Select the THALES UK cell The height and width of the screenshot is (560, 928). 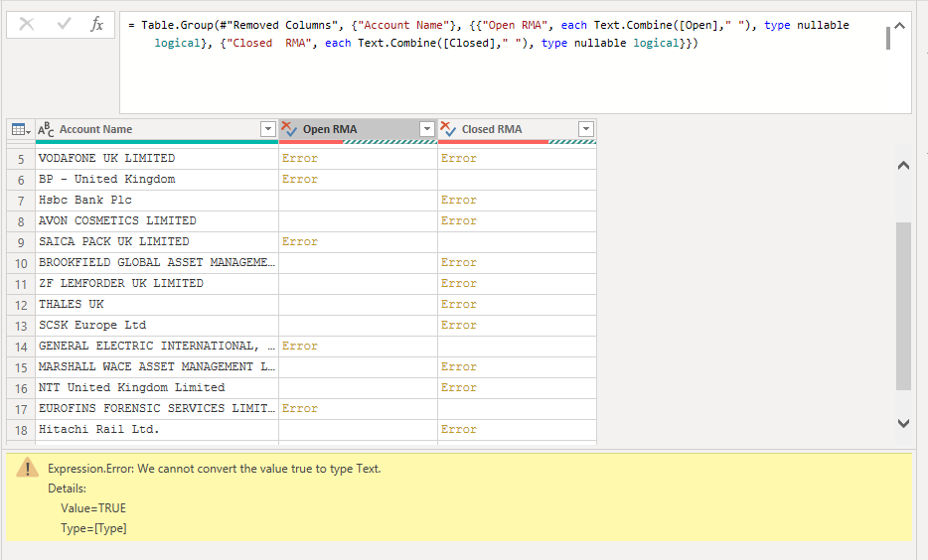click(157, 304)
